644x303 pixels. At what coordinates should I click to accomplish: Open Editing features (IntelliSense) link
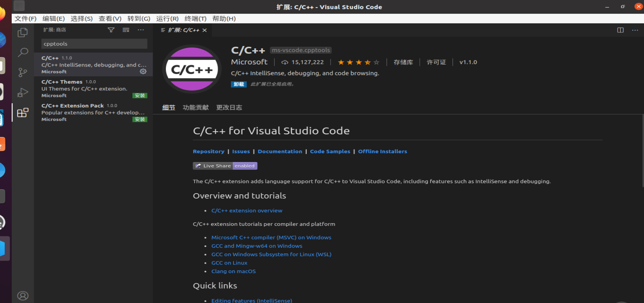(252, 300)
